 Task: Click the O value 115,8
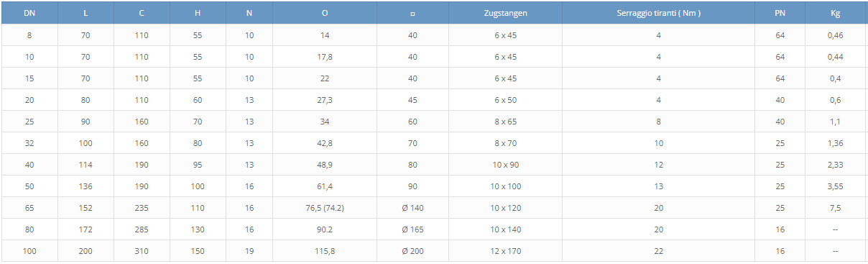(x=325, y=251)
